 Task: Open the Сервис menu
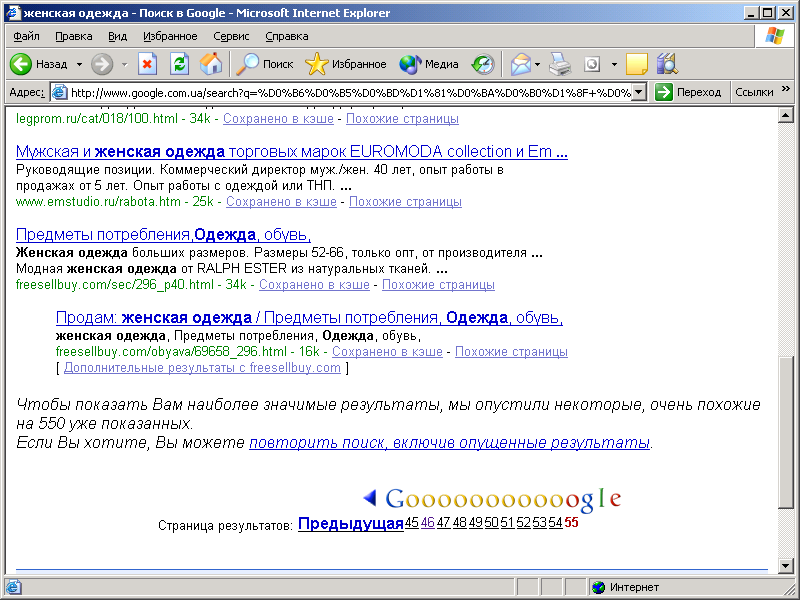pyautogui.click(x=231, y=36)
